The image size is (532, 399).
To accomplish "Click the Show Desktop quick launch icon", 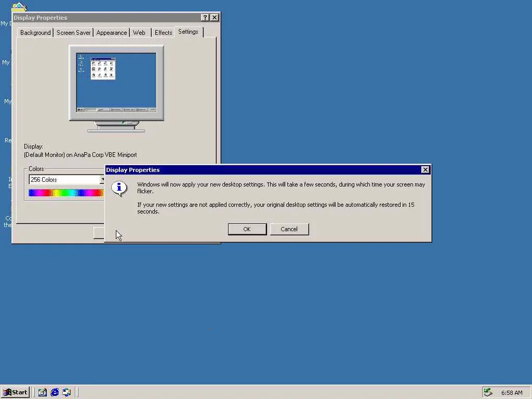I will 43,392.
